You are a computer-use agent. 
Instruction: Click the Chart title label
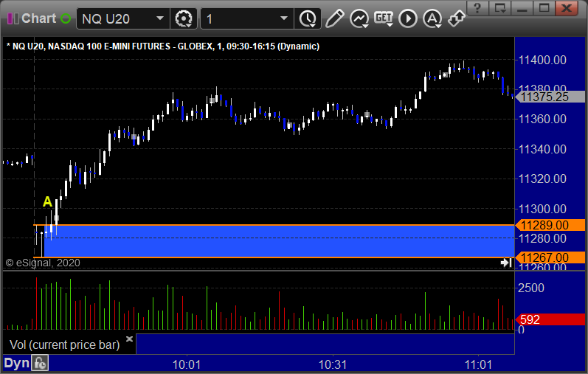[x=38, y=18]
